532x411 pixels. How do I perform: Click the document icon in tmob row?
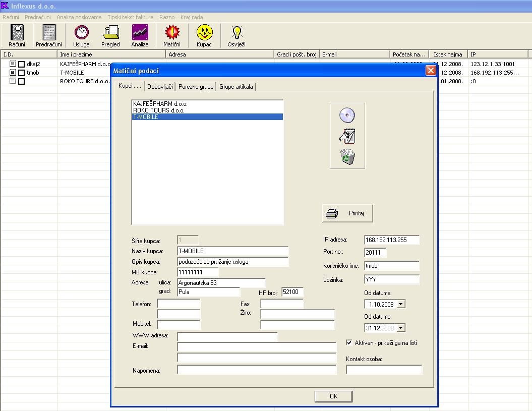tap(13, 72)
